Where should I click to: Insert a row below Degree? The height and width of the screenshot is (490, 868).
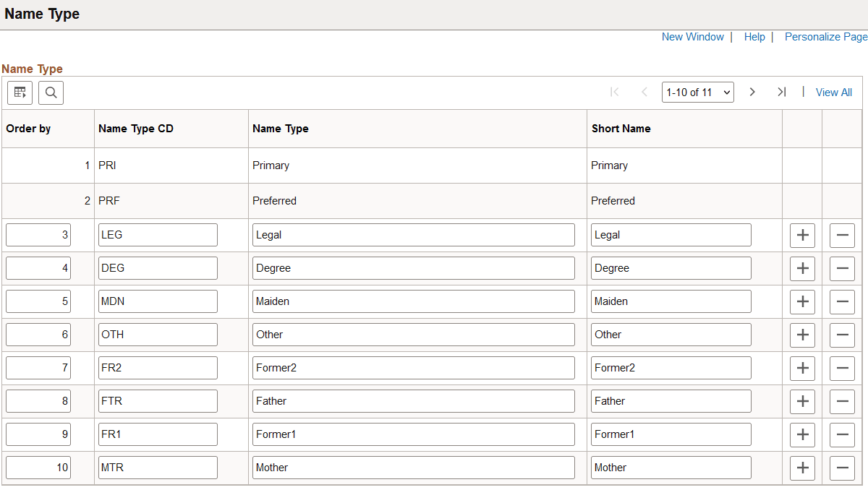click(802, 268)
